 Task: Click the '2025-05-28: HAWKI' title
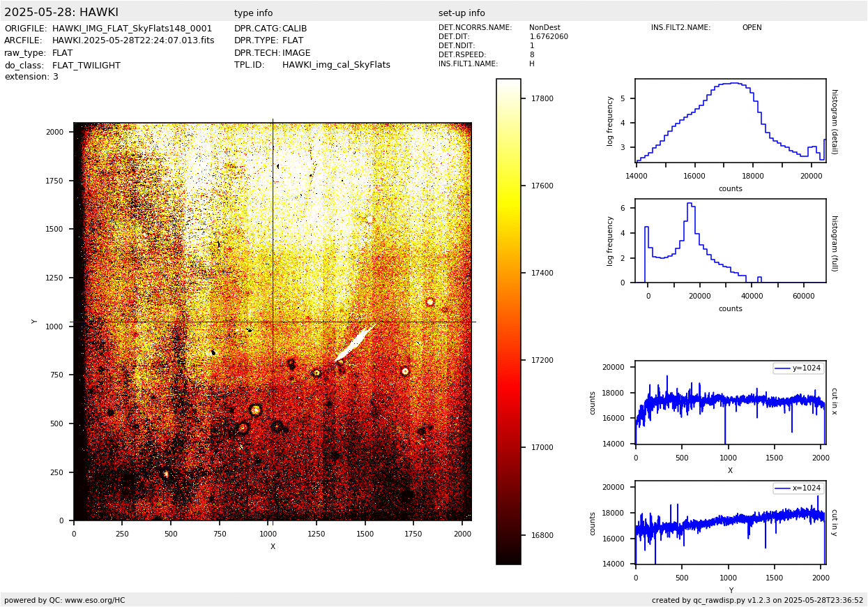pyautogui.click(x=61, y=13)
